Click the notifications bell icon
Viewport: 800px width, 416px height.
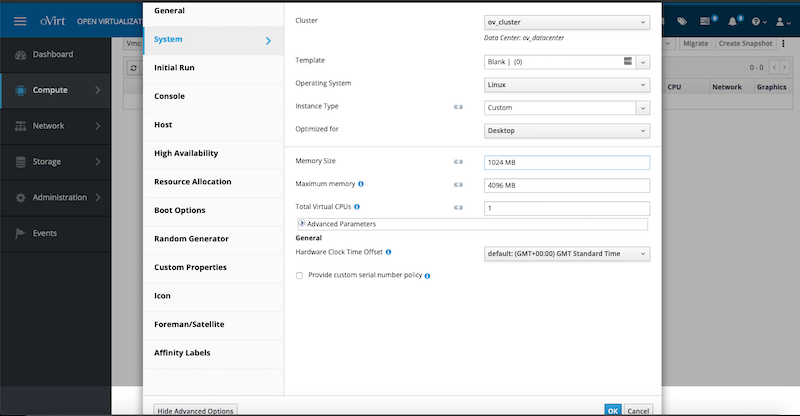click(733, 21)
